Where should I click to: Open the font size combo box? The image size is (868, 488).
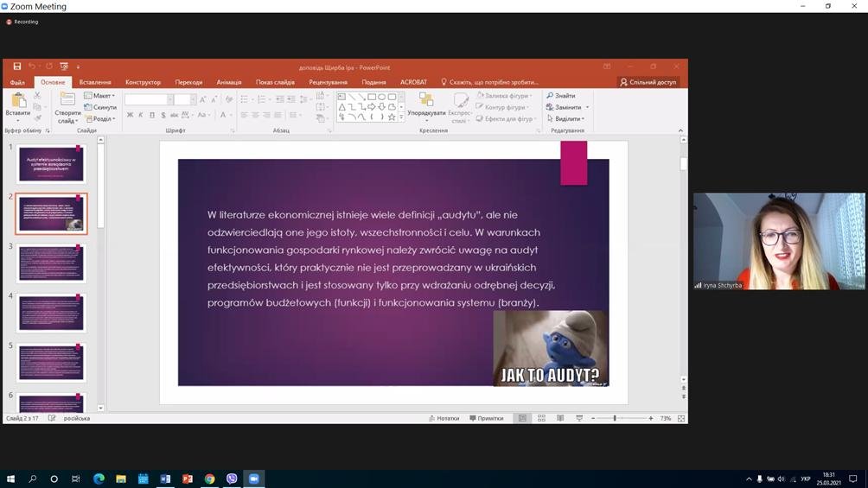click(x=185, y=99)
